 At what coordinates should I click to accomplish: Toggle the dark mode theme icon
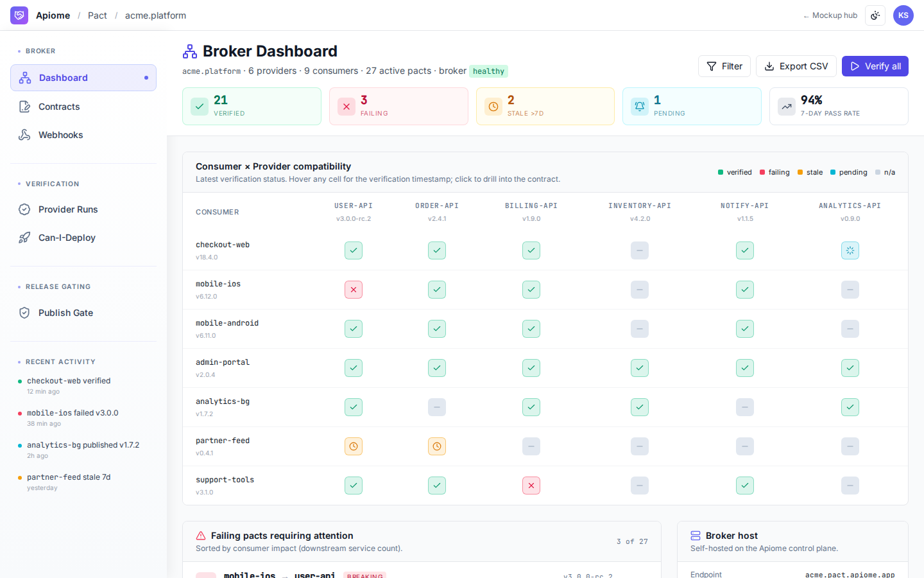pyautogui.click(x=875, y=15)
